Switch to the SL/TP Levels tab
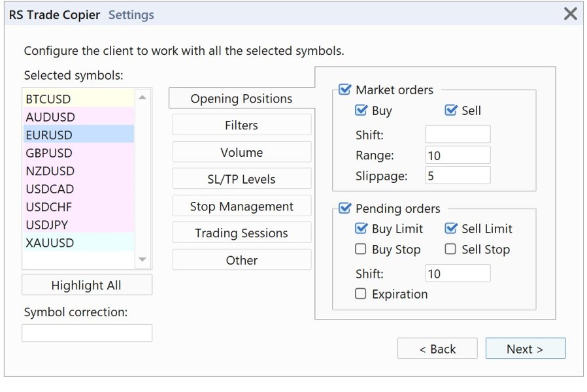Viewport: 587px width, 392px height. 242,179
